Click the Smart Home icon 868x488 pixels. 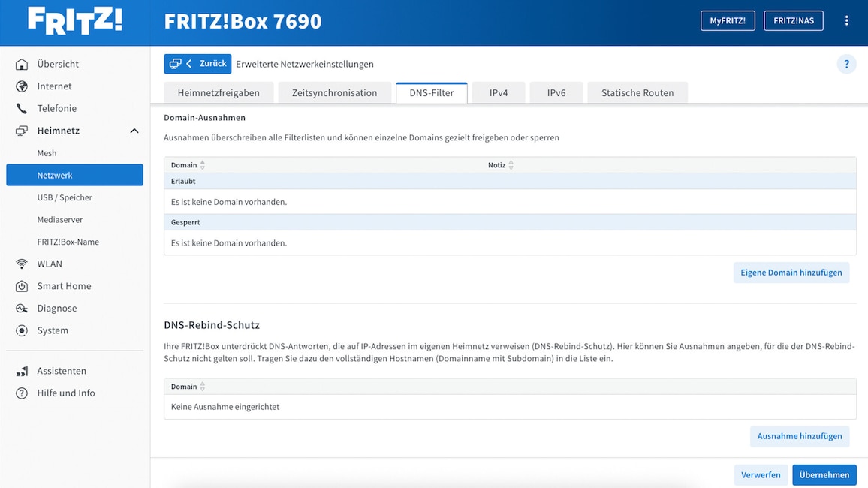22,286
